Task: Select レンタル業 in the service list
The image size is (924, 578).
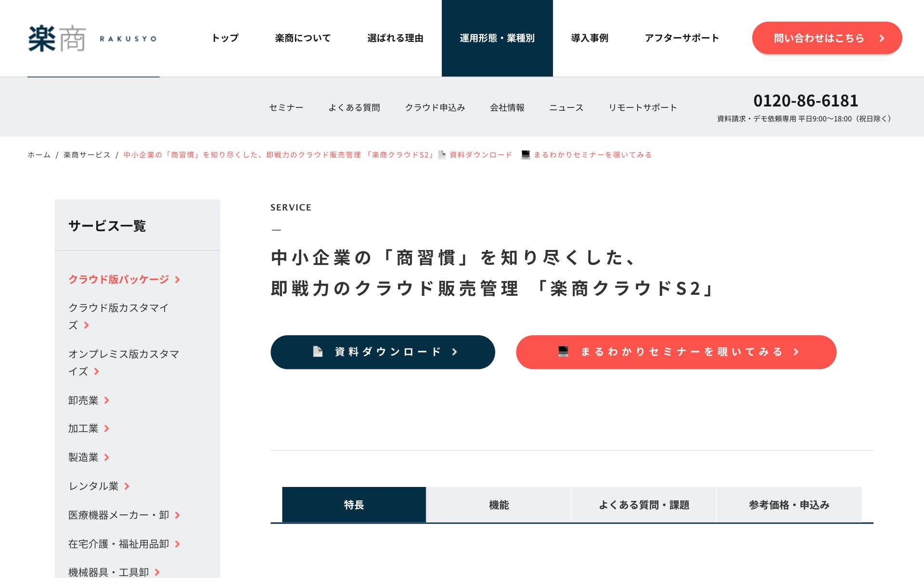Action: 93,486
